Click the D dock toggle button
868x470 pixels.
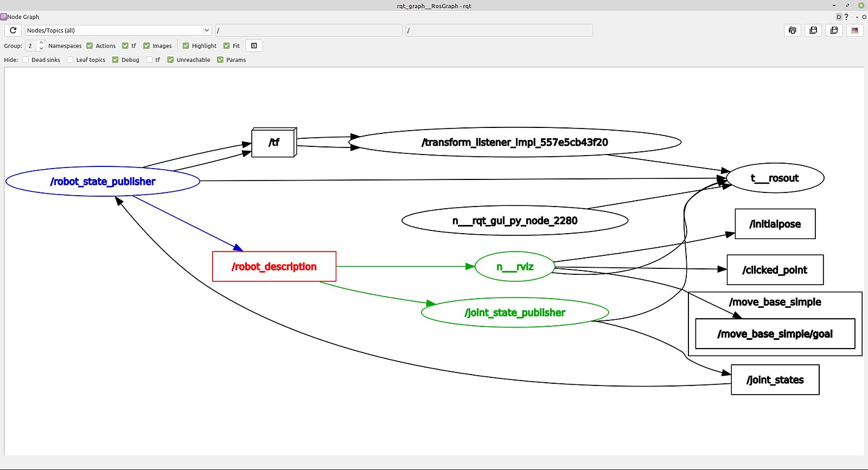[x=839, y=17]
